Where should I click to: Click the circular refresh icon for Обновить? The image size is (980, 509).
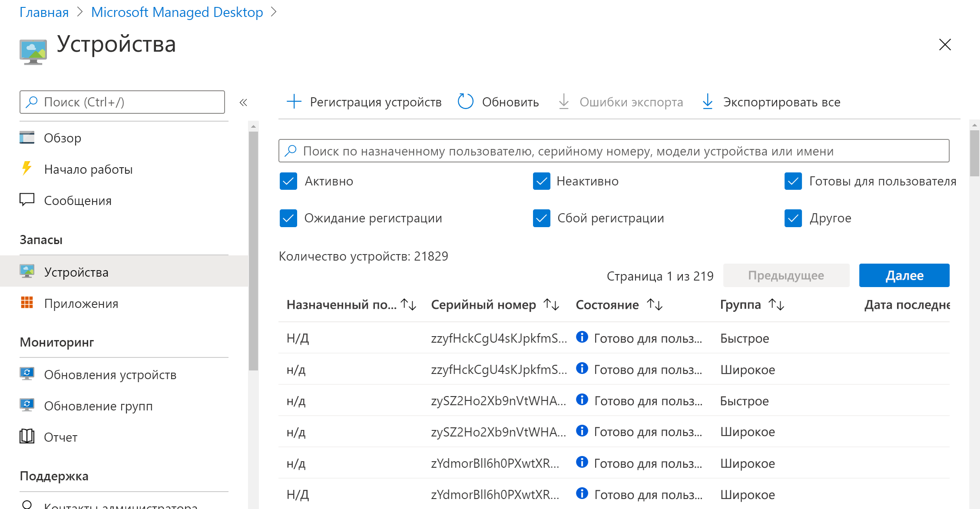(x=466, y=102)
